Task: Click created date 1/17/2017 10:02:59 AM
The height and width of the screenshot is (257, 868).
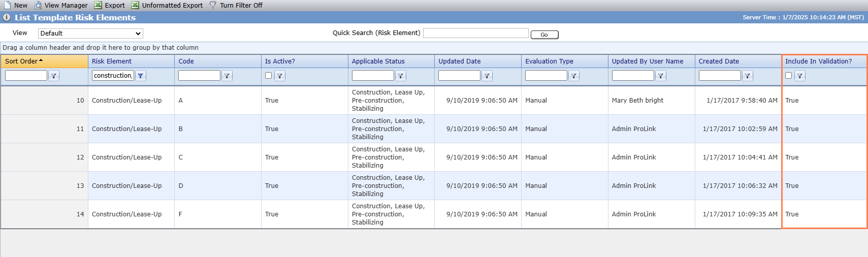Action: pyautogui.click(x=740, y=129)
